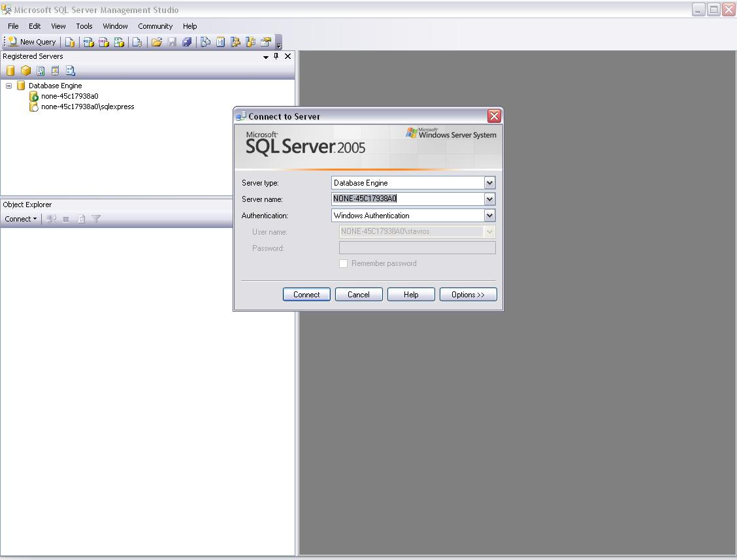Screen dimensions: 737x560
Task: Click Registered Servers toolbar icon
Action: 205,42
